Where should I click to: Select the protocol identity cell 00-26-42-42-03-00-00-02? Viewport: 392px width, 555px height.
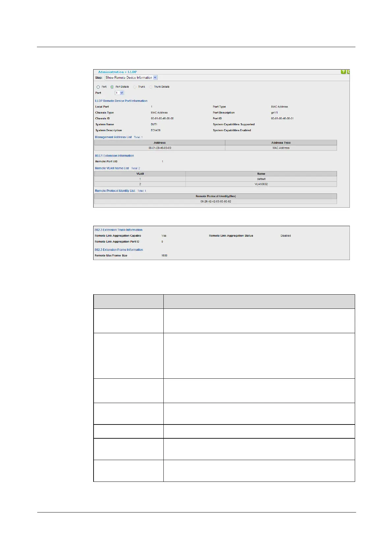coord(215,201)
